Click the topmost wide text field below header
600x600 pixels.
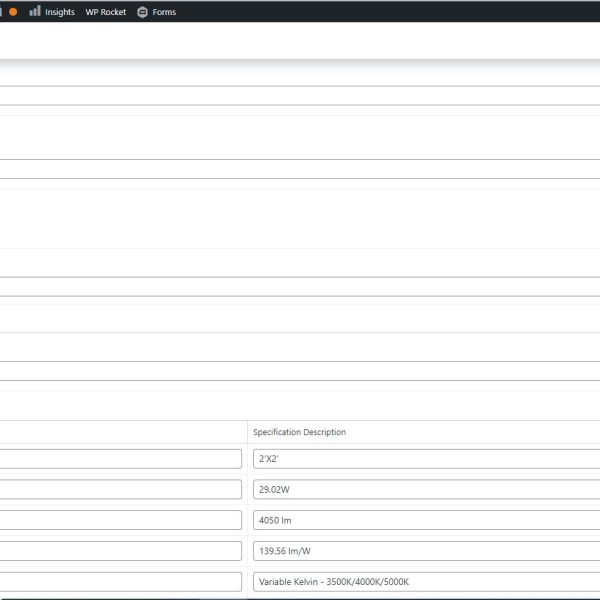point(300,95)
